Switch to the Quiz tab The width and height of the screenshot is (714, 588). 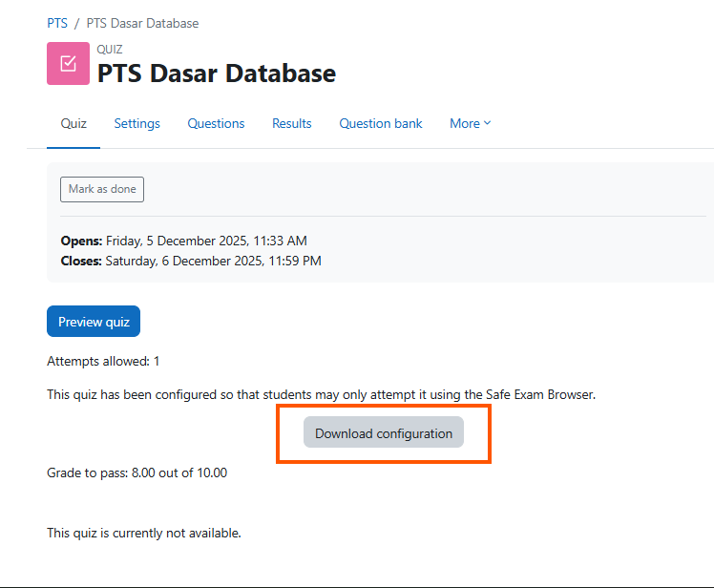(x=73, y=123)
